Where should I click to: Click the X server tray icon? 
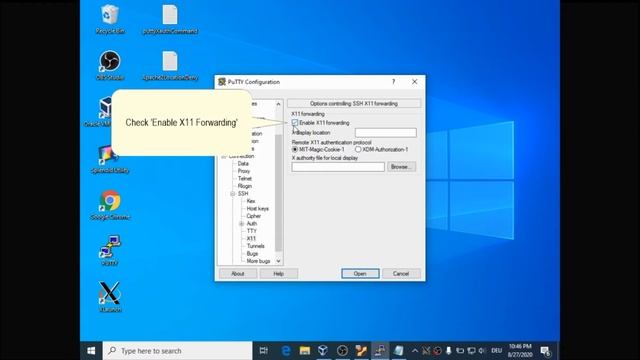426,351
